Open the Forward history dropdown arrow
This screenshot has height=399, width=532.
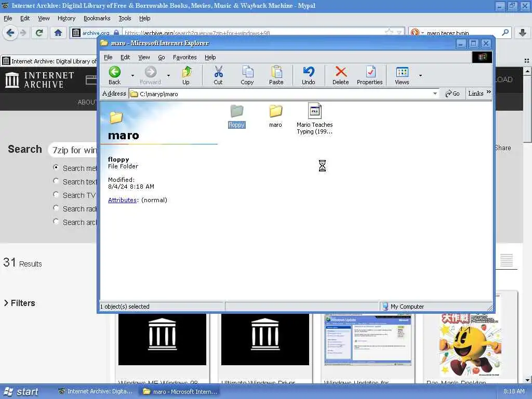(169, 76)
